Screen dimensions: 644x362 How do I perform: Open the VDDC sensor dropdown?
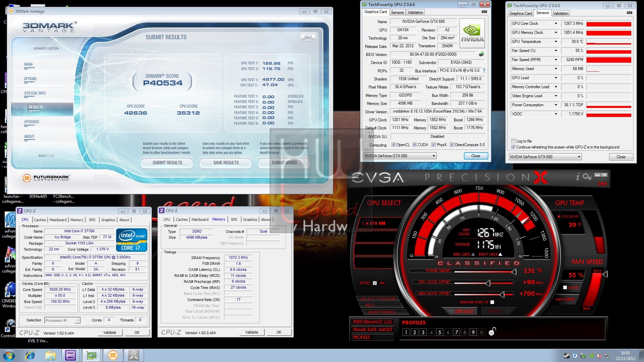556,114
